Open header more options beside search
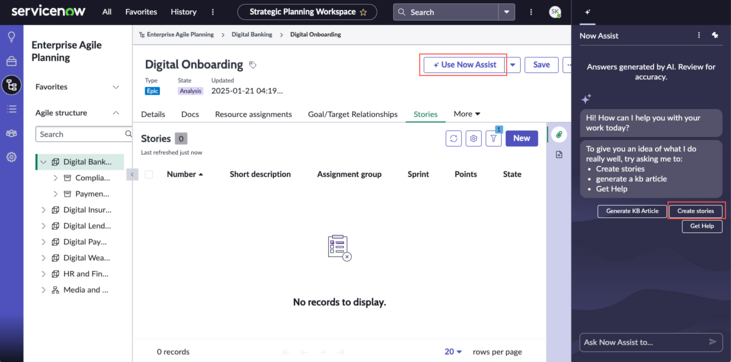This screenshot has width=731, height=362. [531, 13]
